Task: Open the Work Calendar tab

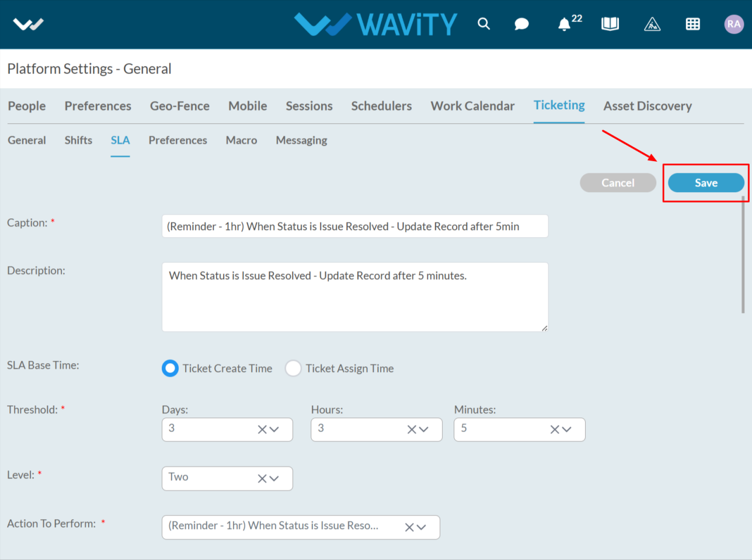Action: (x=473, y=106)
